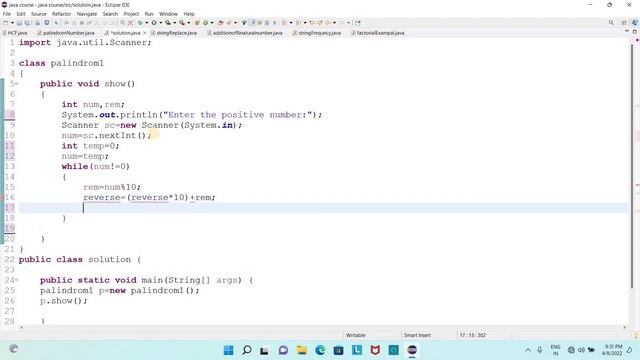Open the Source menu
The height and width of the screenshot is (360, 640).
pyautogui.click(x=39, y=14)
